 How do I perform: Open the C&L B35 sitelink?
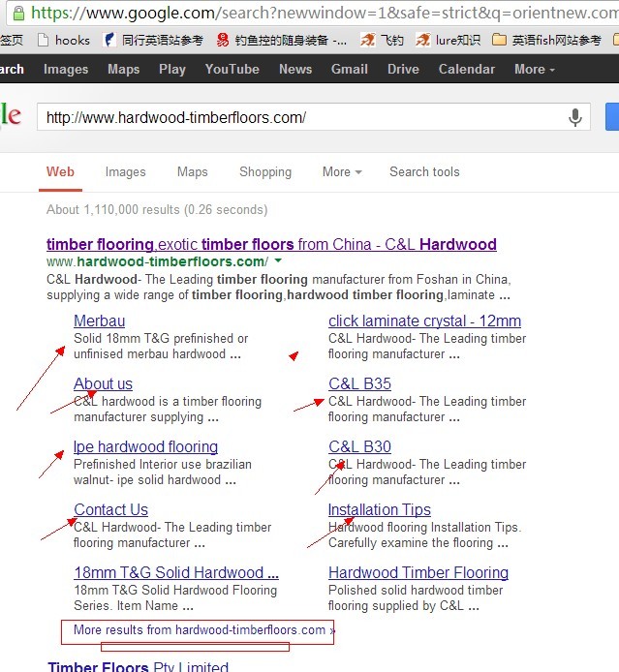[x=359, y=383]
